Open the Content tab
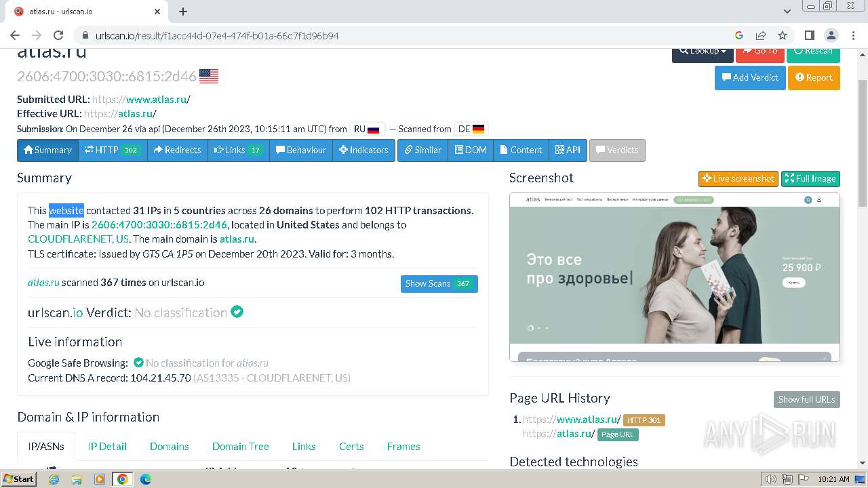 (521, 150)
